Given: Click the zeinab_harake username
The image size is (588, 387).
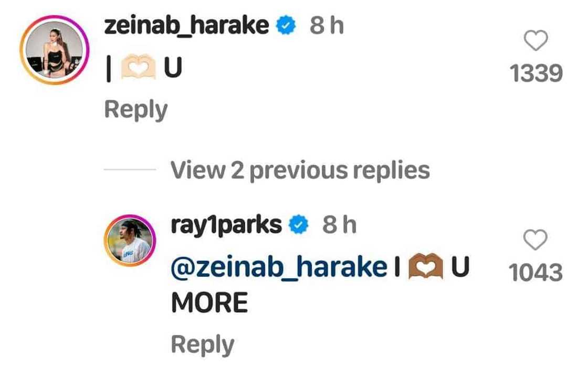Looking at the screenshot, I should pos(186,25).
